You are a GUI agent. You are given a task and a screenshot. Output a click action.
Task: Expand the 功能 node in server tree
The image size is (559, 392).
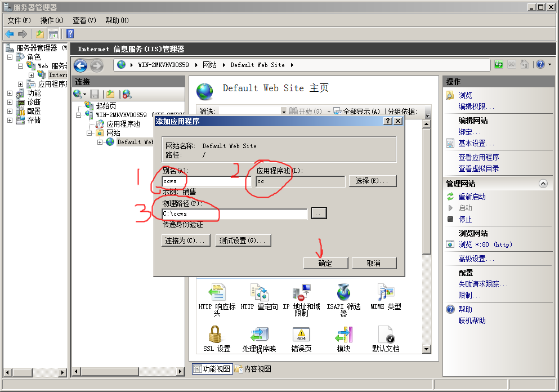click(x=10, y=93)
